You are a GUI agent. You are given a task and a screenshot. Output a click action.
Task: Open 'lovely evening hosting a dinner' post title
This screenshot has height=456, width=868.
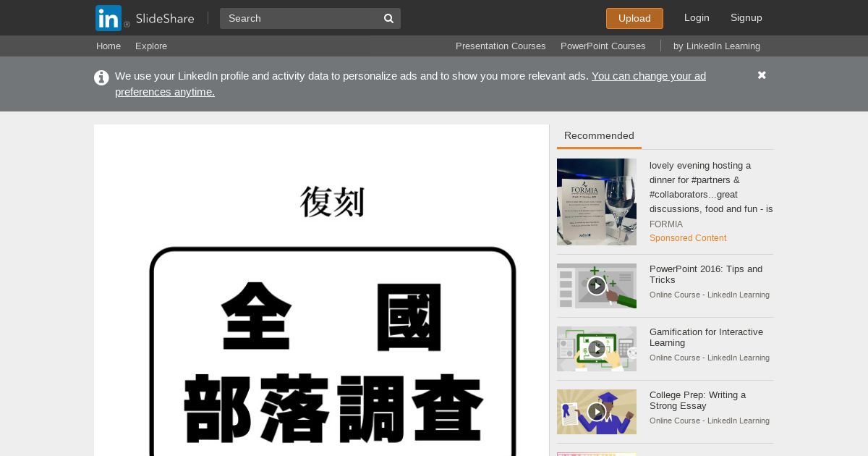(711, 187)
